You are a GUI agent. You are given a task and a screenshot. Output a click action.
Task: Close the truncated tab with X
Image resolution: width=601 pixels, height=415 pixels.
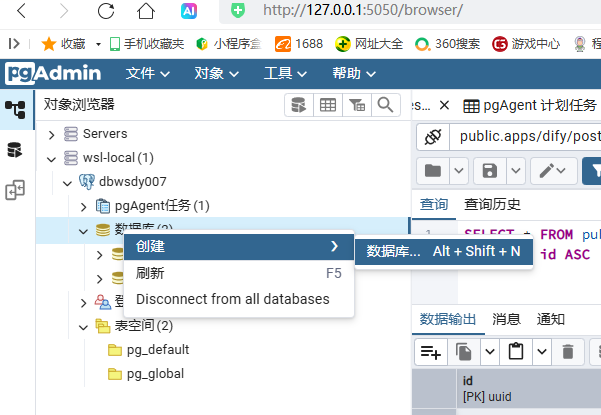coord(444,105)
